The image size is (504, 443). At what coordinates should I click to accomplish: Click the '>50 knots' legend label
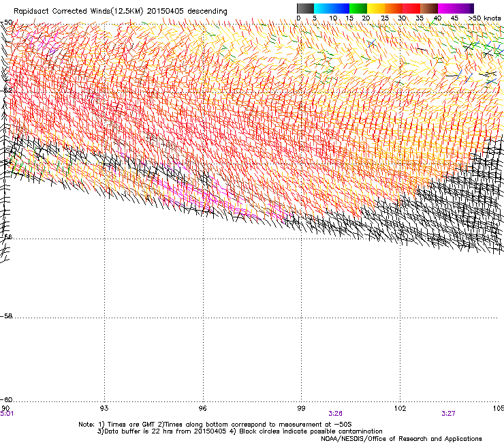pyautogui.click(x=484, y=18)
